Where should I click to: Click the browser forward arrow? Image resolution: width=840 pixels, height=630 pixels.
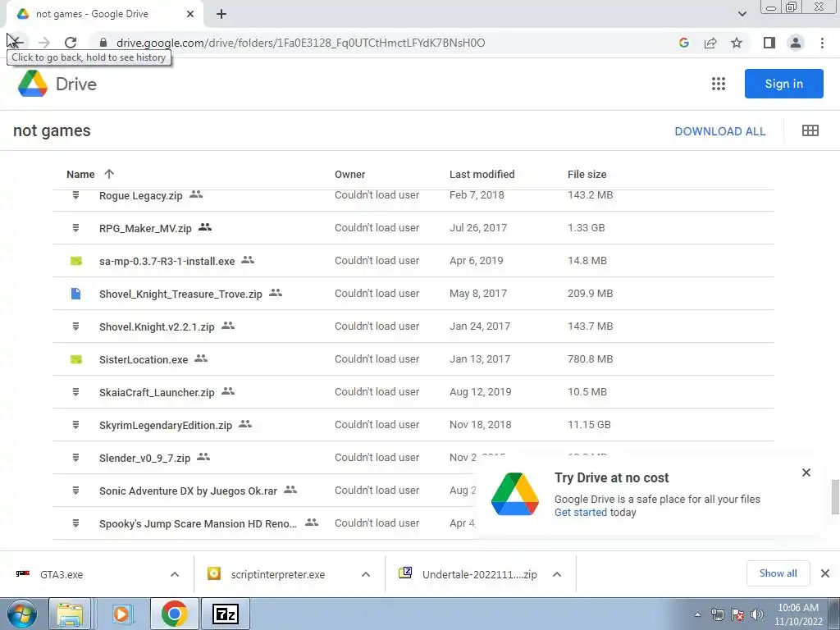[44, 43]
